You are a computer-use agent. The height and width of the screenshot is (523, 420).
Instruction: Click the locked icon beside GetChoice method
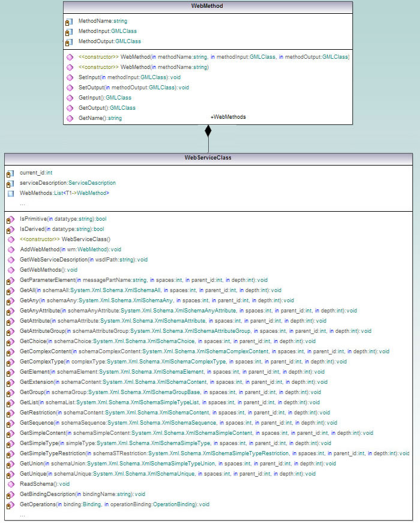coord(10,342)
